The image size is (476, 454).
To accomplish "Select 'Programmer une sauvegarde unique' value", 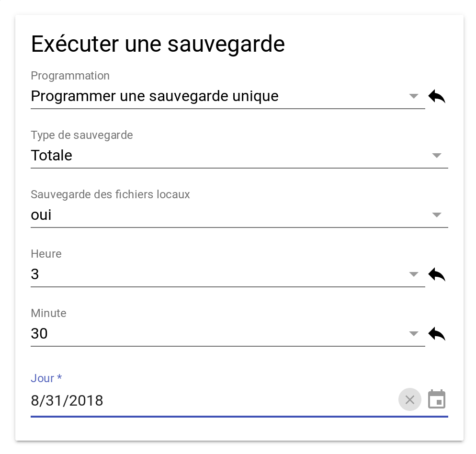I will tap(155, 96).
